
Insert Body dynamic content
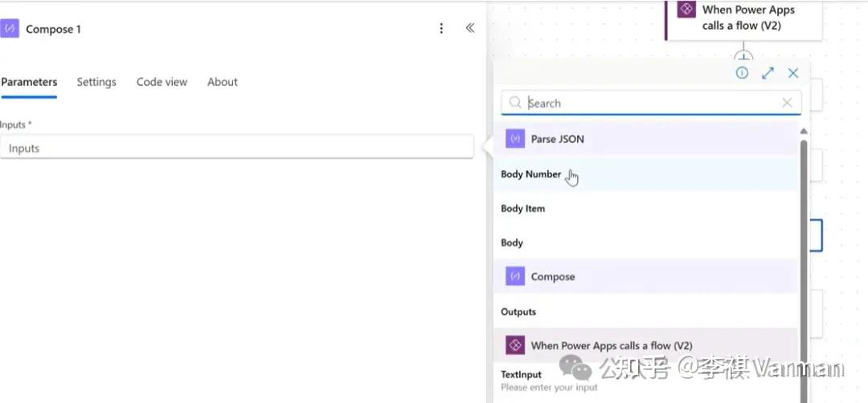645,242
